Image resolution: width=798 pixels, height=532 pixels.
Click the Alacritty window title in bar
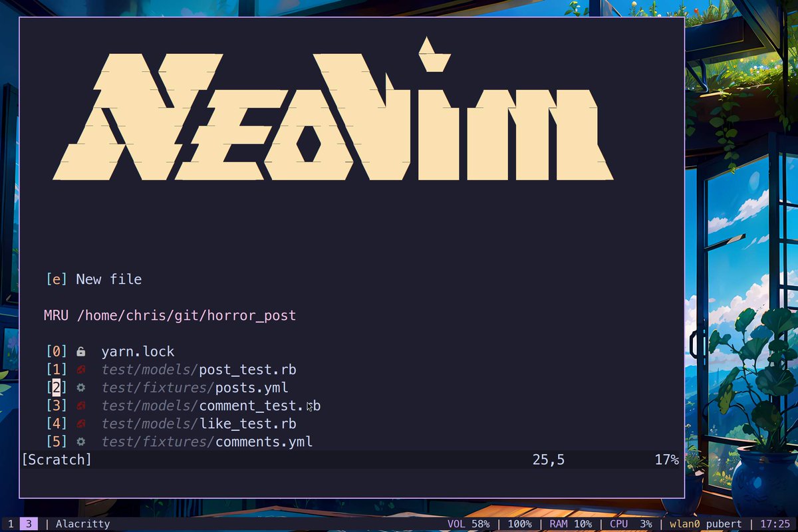pyautogui.click(x=82, y=524)
